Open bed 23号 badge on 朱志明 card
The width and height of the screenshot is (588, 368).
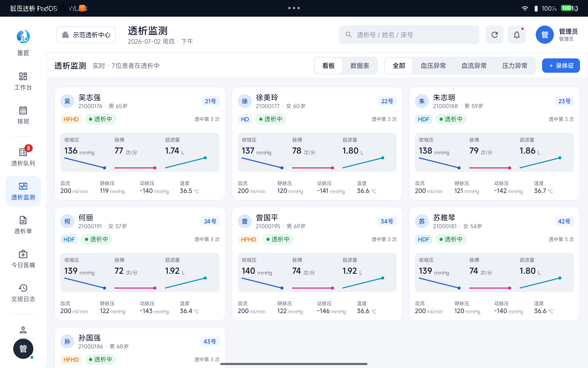coord(564,101)
